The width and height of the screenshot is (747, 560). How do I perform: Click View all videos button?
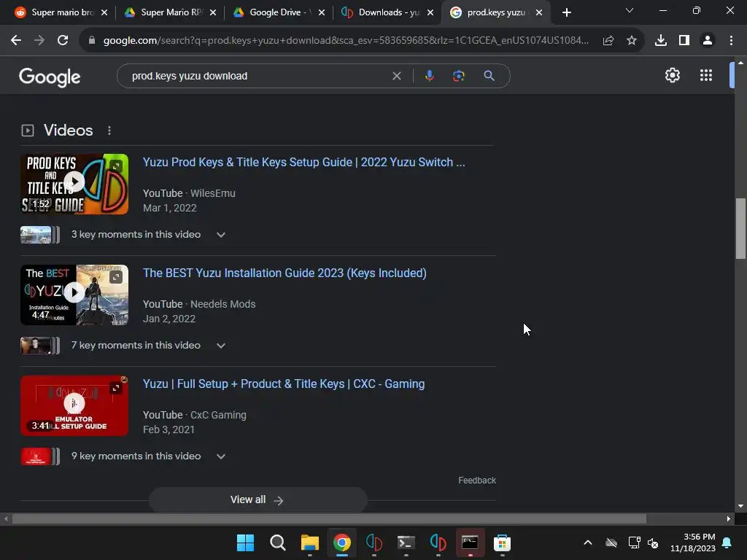[x=258, y=500]
